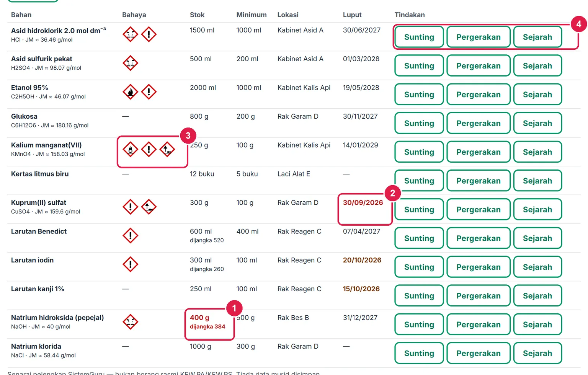Click the Bahaya column header
Image resolution: width=588 pixels, height=375 pixels.
134,15
